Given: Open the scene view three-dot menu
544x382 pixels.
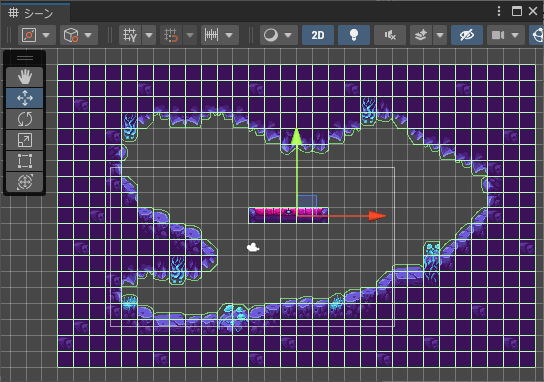Looking at the screenshot, I should tap(499, 11).
